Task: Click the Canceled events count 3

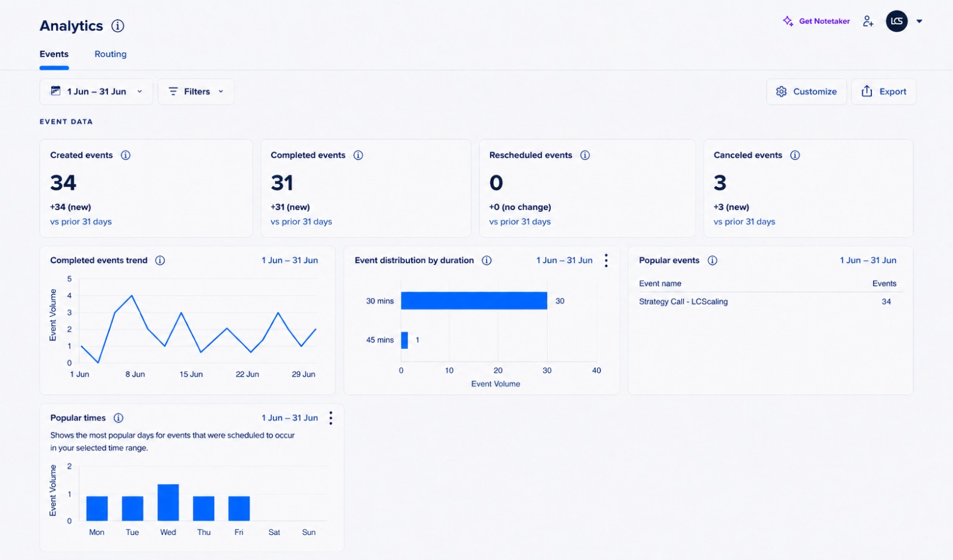Action: tap(720, 183)
